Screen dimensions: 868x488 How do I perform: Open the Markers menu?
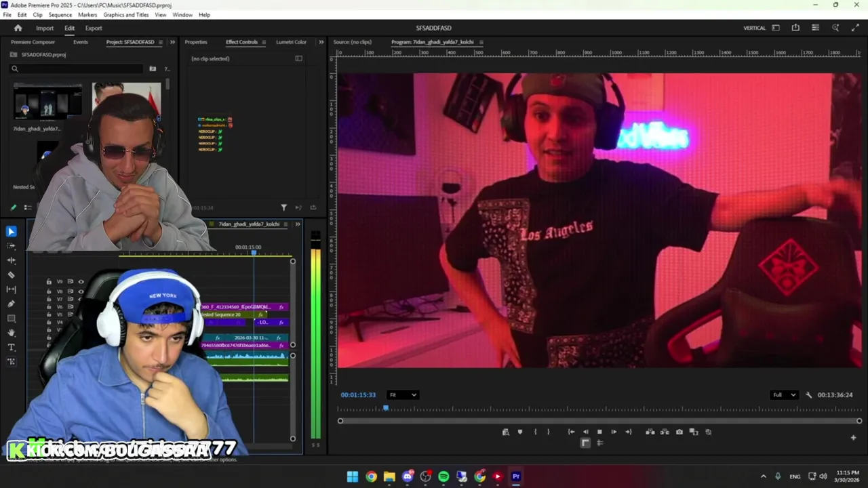click(x=87, y=15)
